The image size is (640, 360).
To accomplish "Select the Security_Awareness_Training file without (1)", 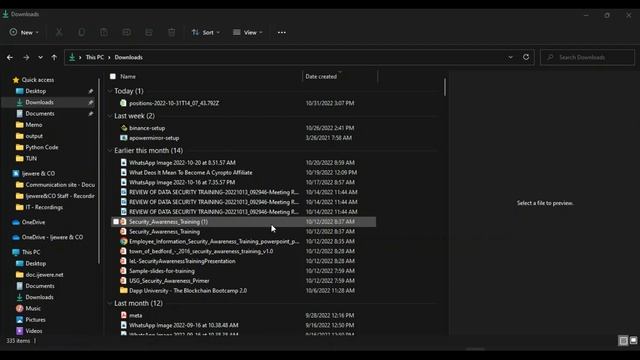I will pos(164,231).
